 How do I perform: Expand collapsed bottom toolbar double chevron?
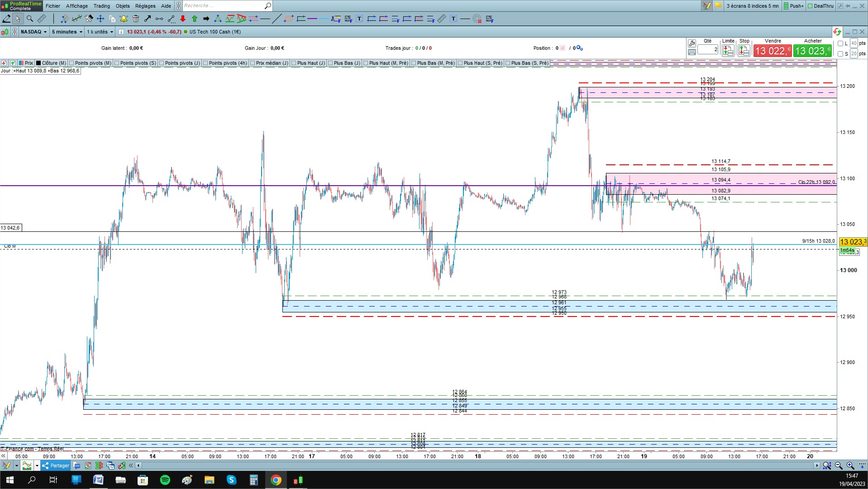click(x=131, y=465)
